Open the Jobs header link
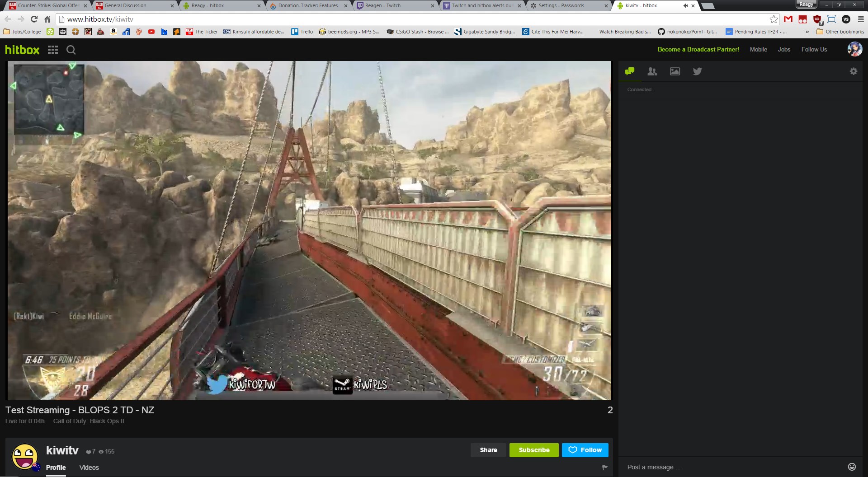 [784, 49]
